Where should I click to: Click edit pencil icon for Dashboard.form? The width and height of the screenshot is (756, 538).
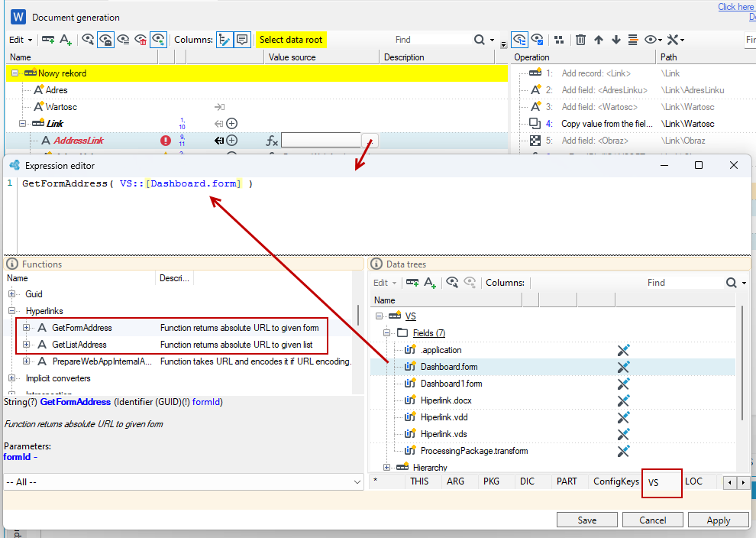(623, 367)
